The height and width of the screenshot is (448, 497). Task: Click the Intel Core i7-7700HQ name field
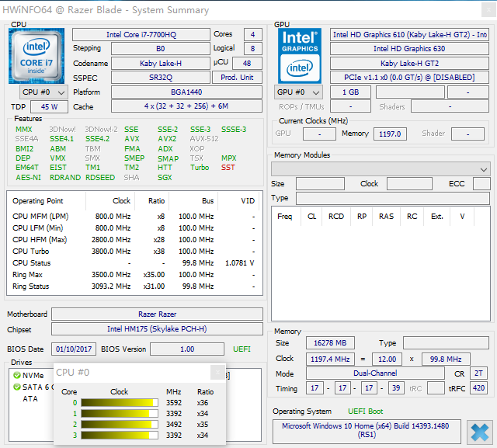[x=141, y=35]
